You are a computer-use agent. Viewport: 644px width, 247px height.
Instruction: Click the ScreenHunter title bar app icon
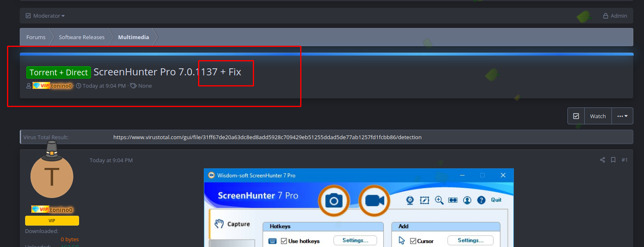tap(212, 175)
